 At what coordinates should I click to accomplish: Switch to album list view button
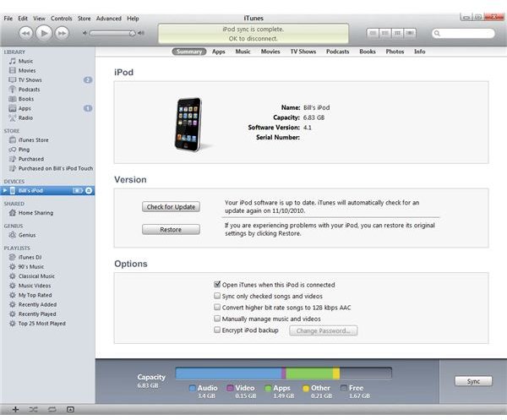point(384,33)
